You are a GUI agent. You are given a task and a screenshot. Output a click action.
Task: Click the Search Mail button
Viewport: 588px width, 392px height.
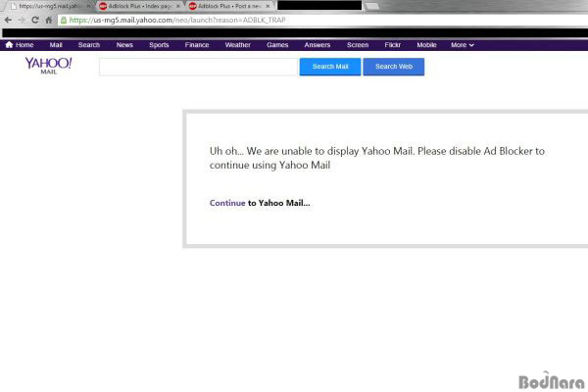[x=330, y=67]
